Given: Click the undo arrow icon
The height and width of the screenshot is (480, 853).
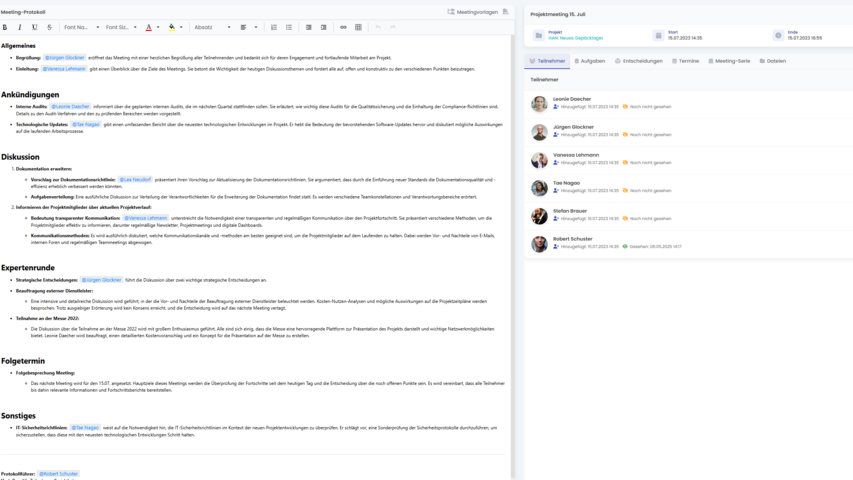Looking at the screenshot, I should [378, 27].
